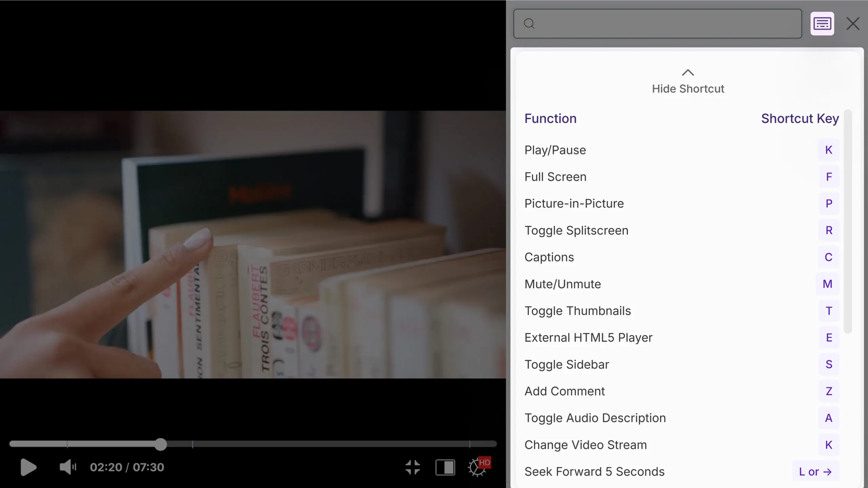868x488 pixels.
Task: Click the K key badge for Play/Pause
Action: (x=829, y=150)
